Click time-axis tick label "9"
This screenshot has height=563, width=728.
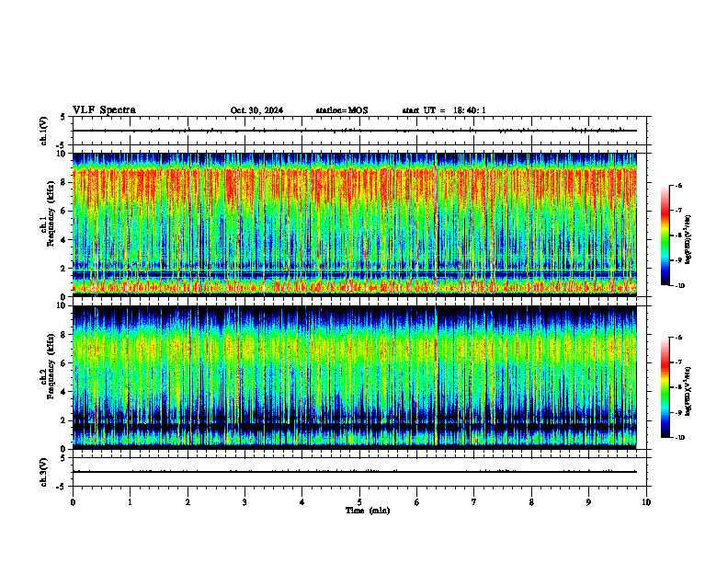point(588,502)
